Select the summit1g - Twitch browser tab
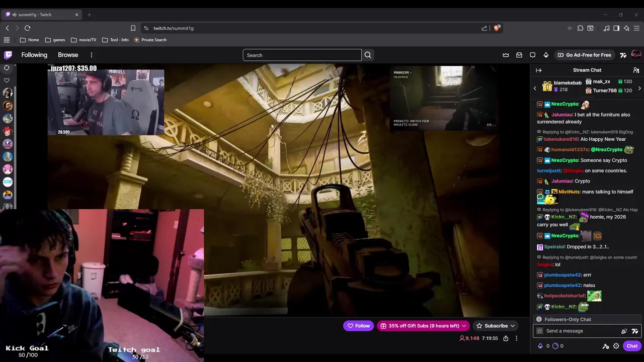This screenshot has height=362, width=644. point(42,15)
